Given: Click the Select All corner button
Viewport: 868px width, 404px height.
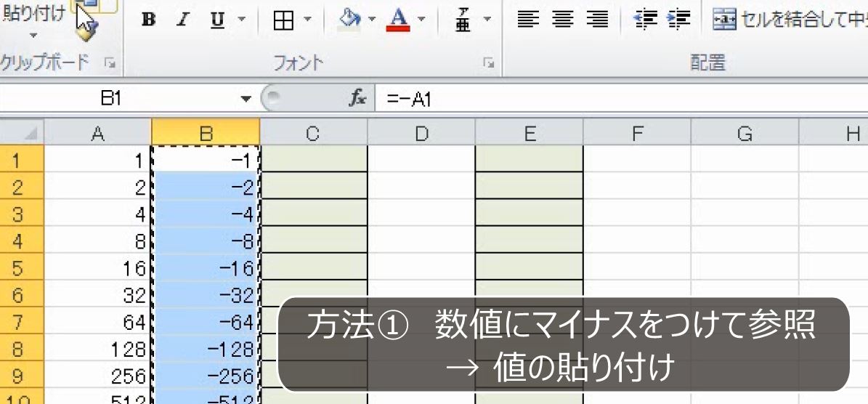Looking at the screenshot, I should coord(22,134).
